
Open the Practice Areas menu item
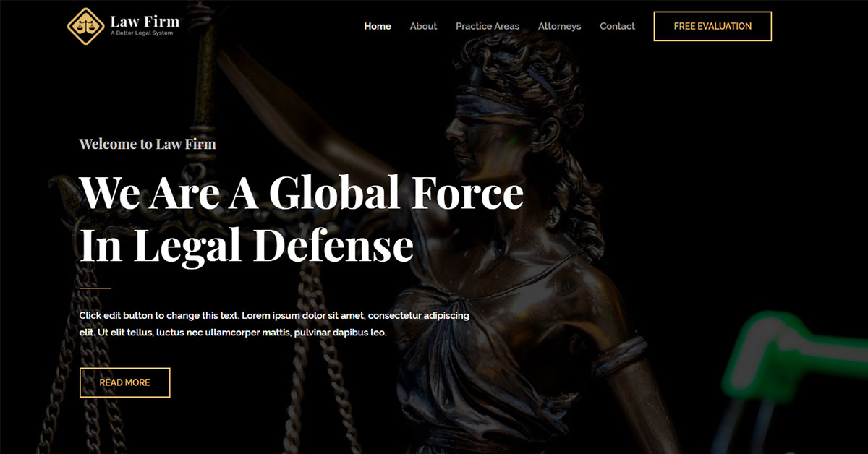point(488,26)
